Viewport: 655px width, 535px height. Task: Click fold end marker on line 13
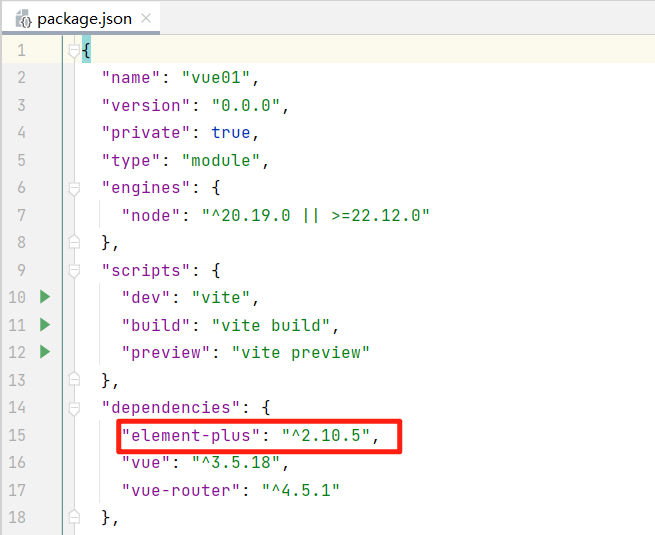74,379
